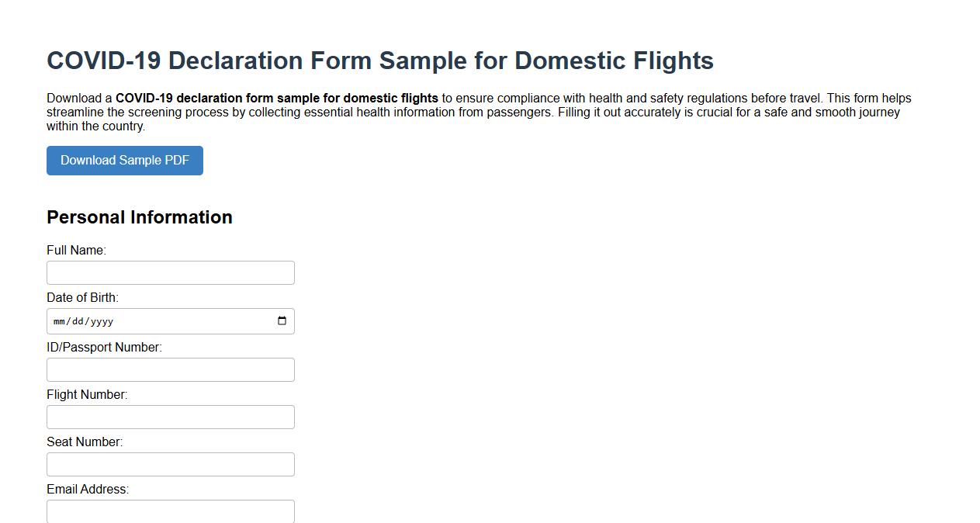Focus the ID/Passport Number input
Viewport: 980px width, 523px height.
click(x=170, y=369)
